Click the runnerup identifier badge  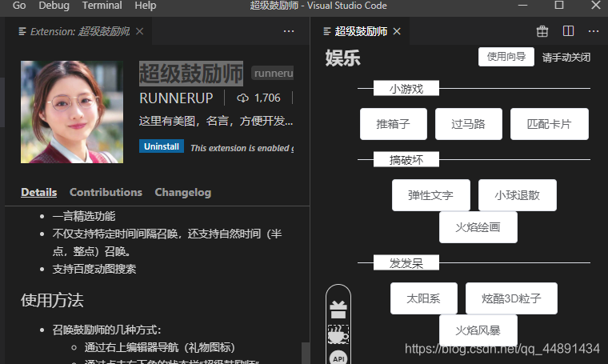point(273,74)
